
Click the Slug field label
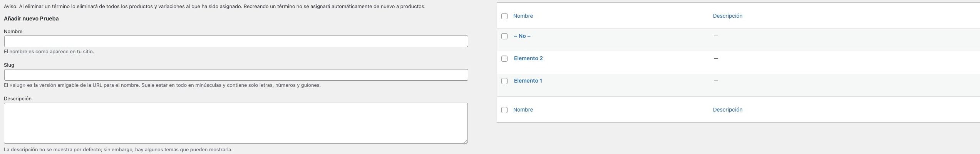coord(9,65)
